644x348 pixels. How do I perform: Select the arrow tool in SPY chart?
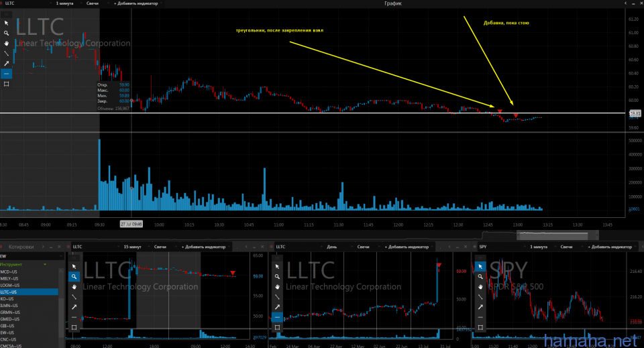pyautogui.click(x=480, y=307)
